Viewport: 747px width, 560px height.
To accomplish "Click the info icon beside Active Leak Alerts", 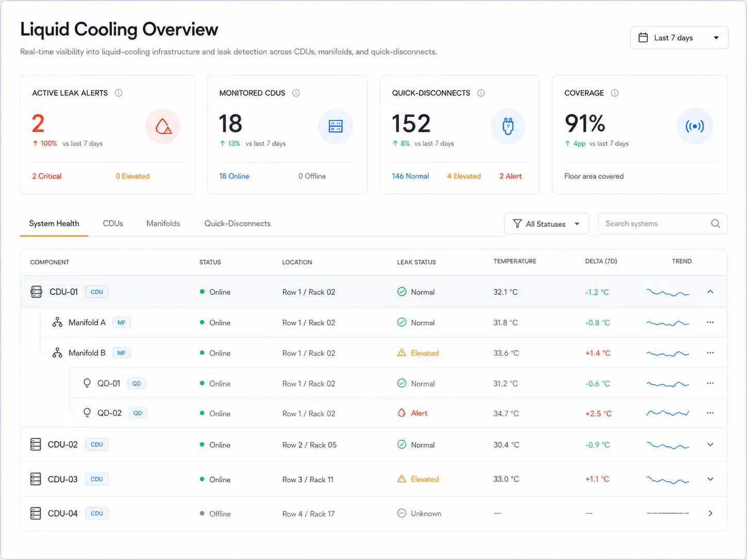I will [119, 93].
